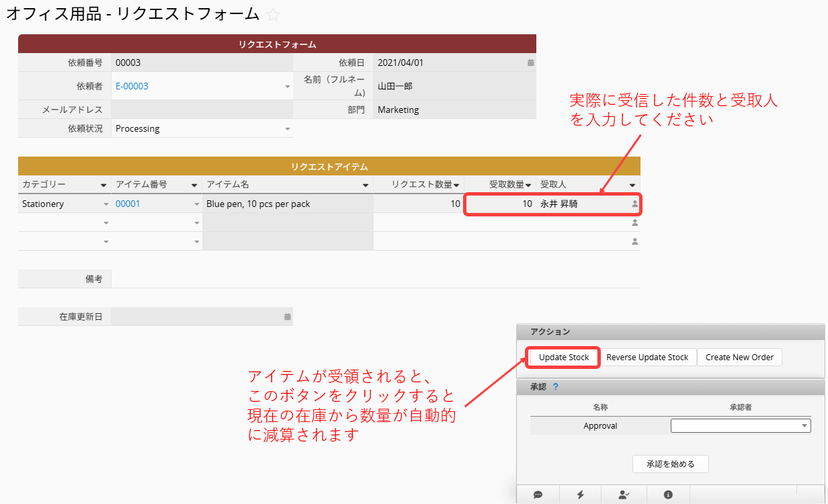Open the info circle tab
Image resolution: width=828 pixels, height=504 pixels.
668,495
